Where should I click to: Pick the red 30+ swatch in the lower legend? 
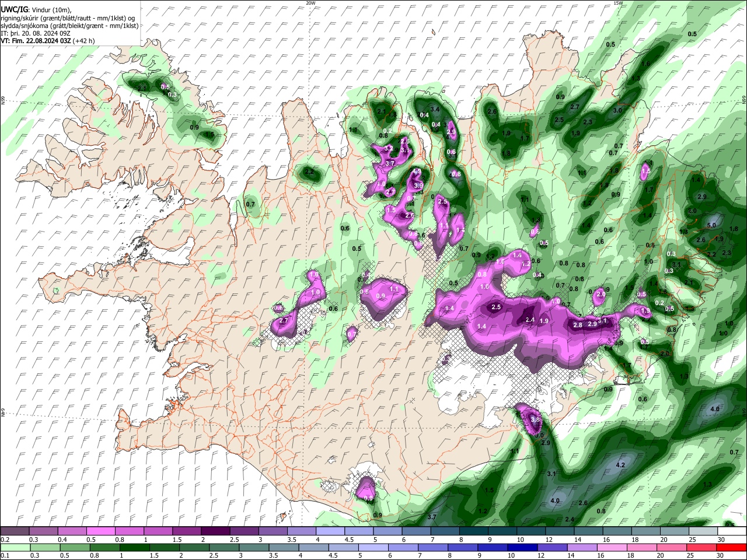tap(732, 547)
